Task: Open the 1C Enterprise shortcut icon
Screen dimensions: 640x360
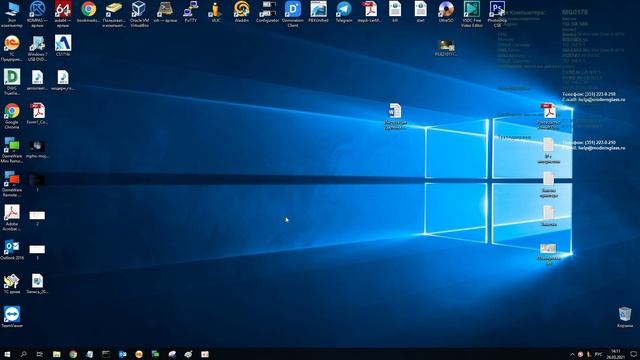Action: pos(12,48)
